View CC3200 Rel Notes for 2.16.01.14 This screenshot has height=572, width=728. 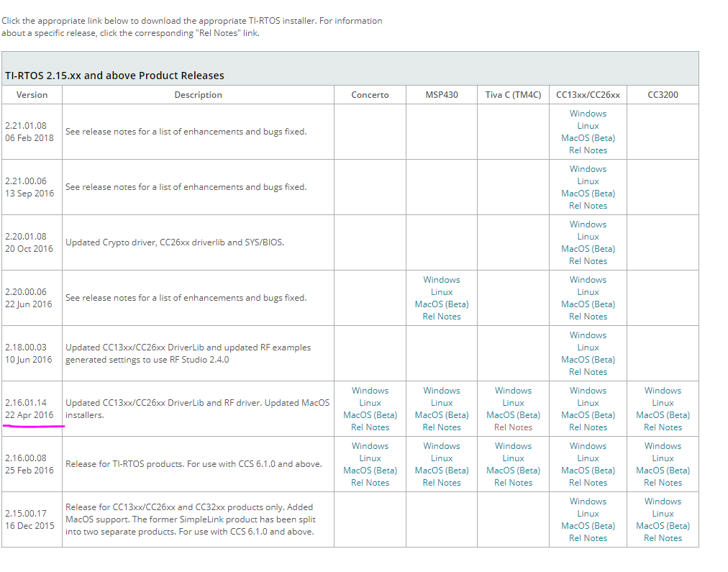[663, 427]
